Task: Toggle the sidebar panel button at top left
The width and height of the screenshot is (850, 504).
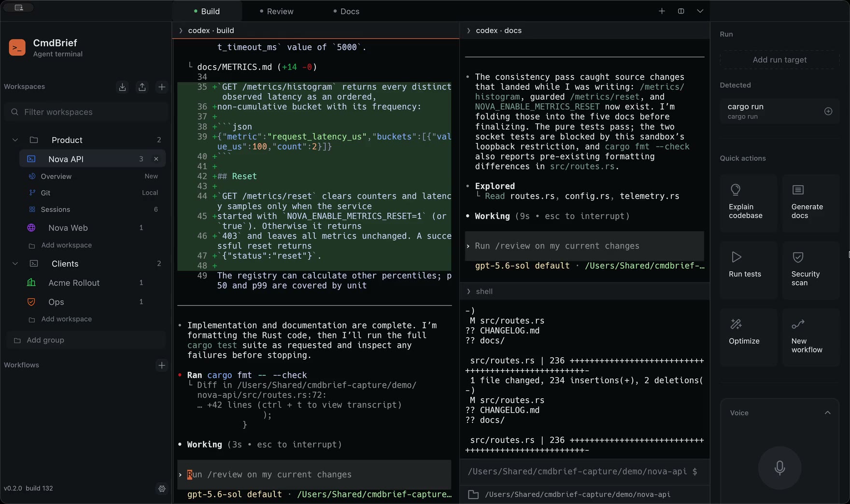Action: click(19, 7)
